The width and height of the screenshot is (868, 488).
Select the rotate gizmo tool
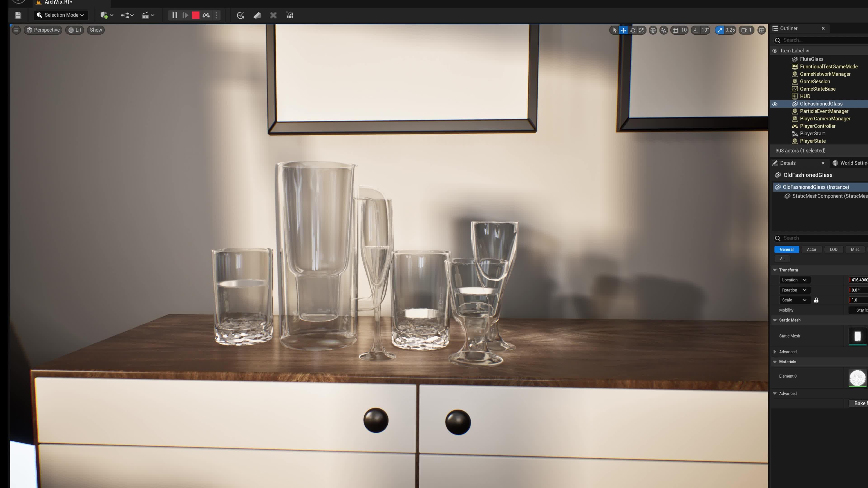pyautogui.click(x=632, y=30)
